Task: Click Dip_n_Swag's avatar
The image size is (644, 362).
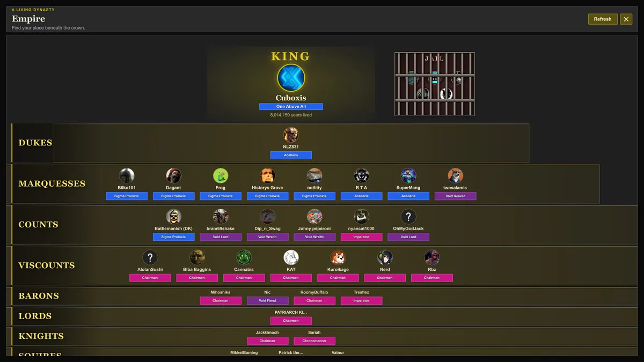Action: click(x=267, y=216)
